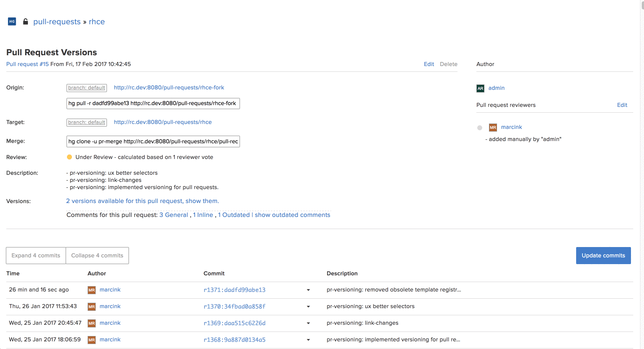Click the lock icon beside pull-requests
Viewport: 644px width, 349px height.
(26, 22)
